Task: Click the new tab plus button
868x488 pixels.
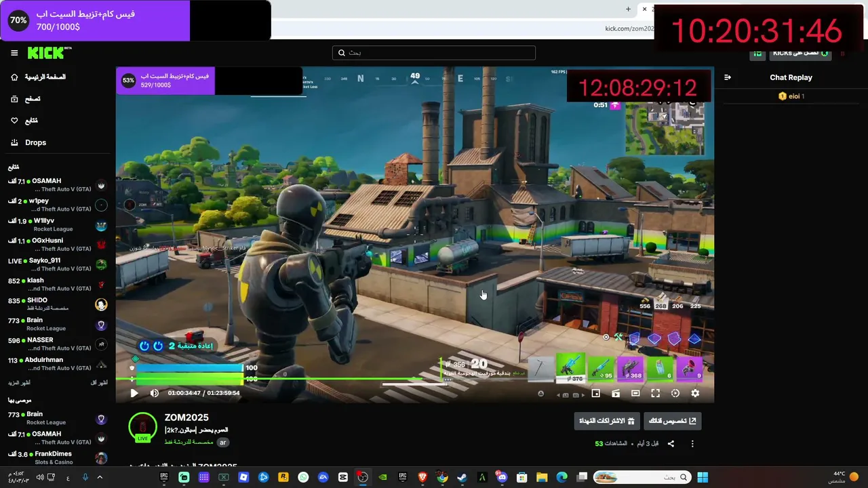Action: click(628, 9)
